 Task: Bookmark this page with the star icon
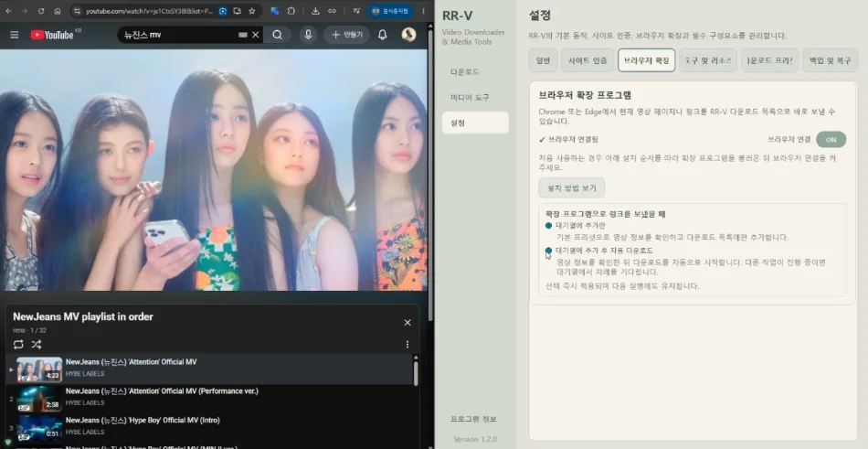coord(252,11)
